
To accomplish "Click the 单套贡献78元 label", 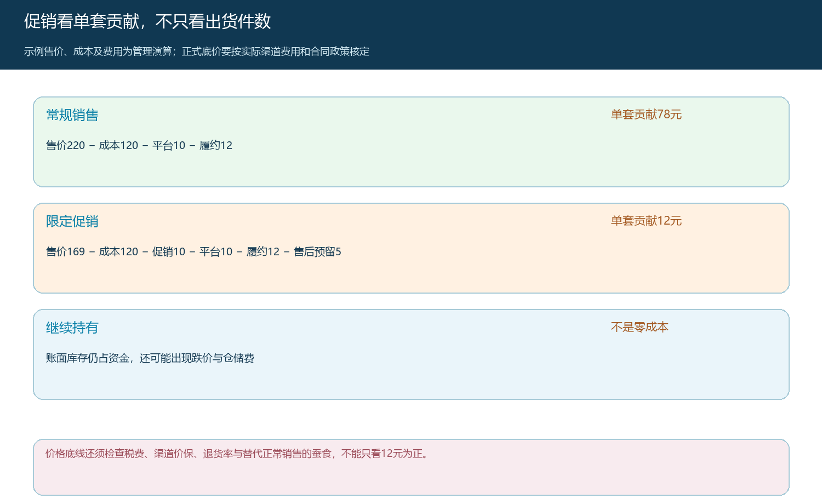I will 646,114.
